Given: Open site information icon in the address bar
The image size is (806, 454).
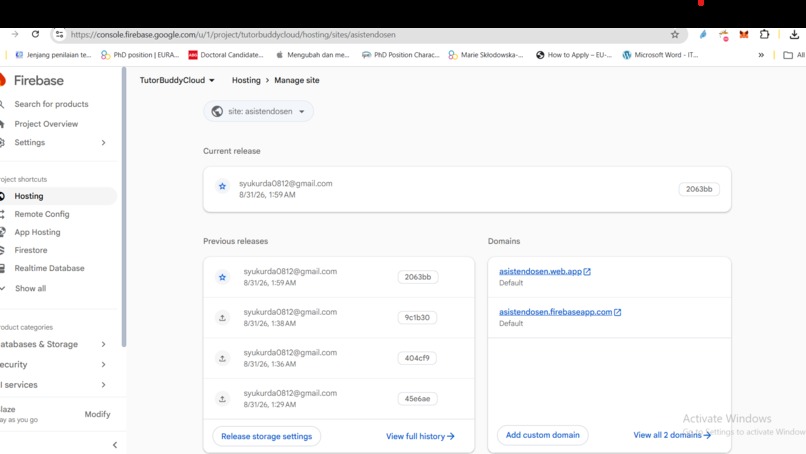Looking at the screenshot, I should (60, 34).
